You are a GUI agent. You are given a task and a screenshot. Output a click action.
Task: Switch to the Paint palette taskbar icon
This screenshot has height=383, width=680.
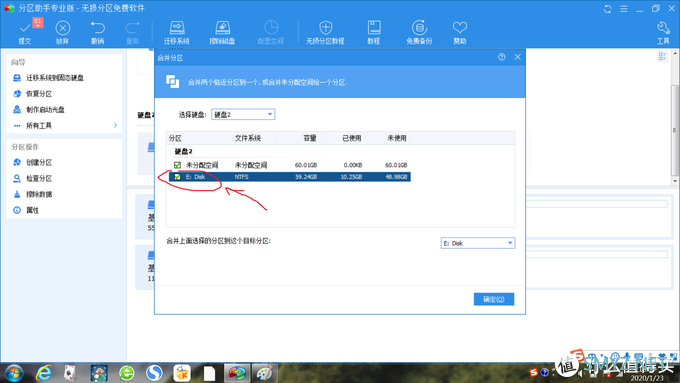(264, 373)
